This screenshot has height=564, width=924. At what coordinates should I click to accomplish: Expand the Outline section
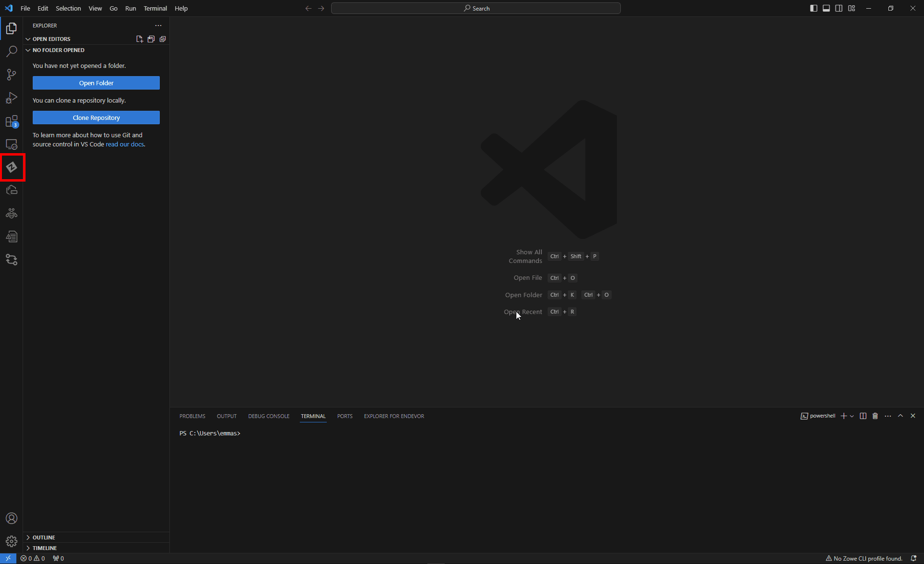pos(44,538)
